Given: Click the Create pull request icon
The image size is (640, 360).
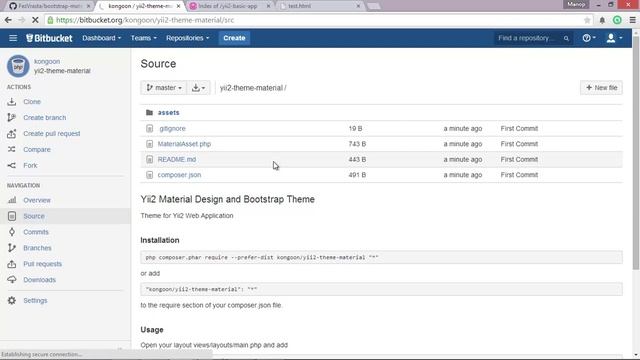Looking at the screenshot, I should [x=12, y=133].
